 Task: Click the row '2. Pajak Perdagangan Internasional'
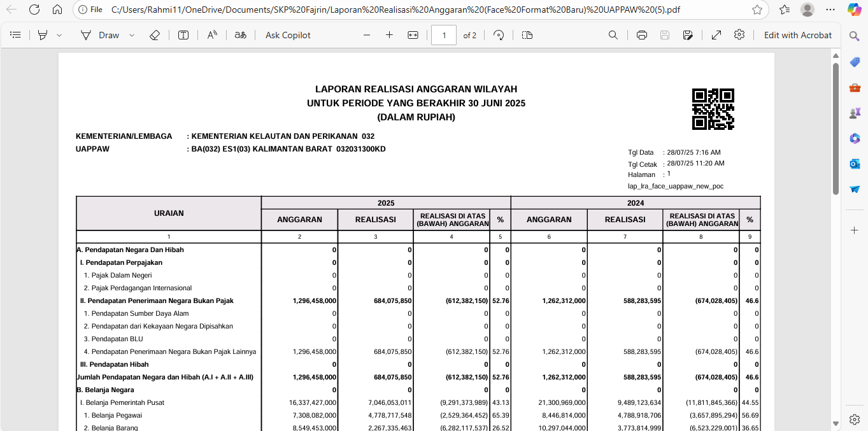[418, 288]
